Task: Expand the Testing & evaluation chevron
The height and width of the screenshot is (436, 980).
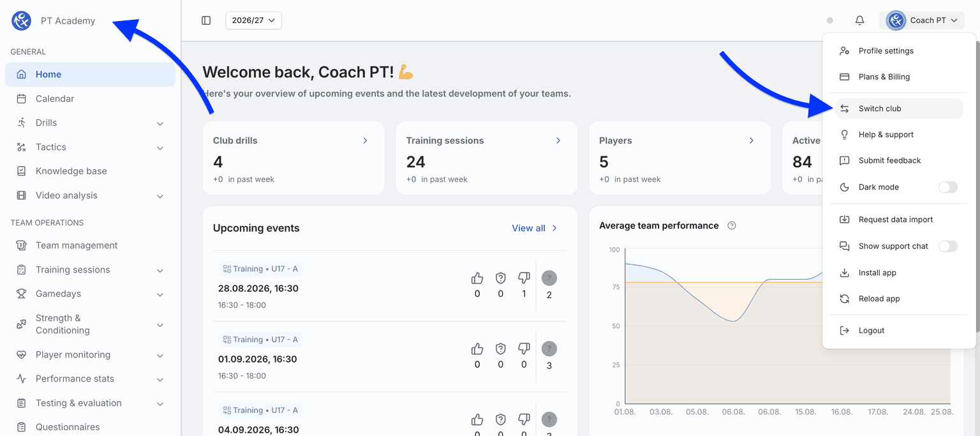Action: click(160, 403)
